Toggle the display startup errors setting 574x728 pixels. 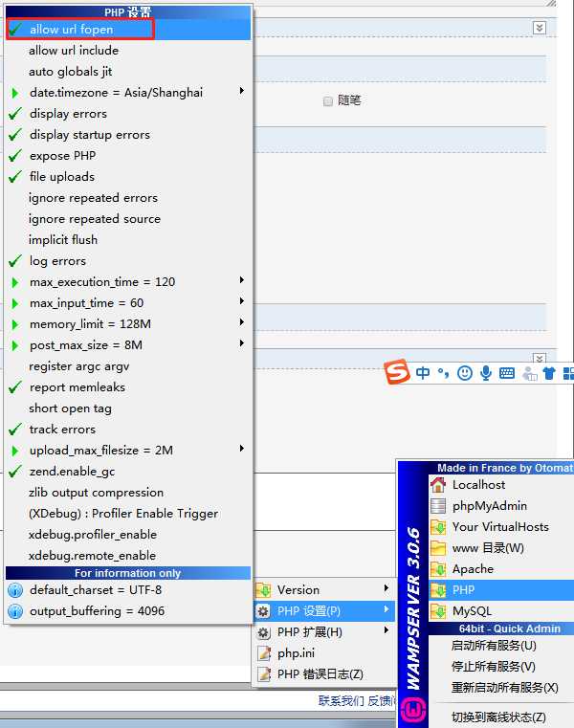pos(128,135)
